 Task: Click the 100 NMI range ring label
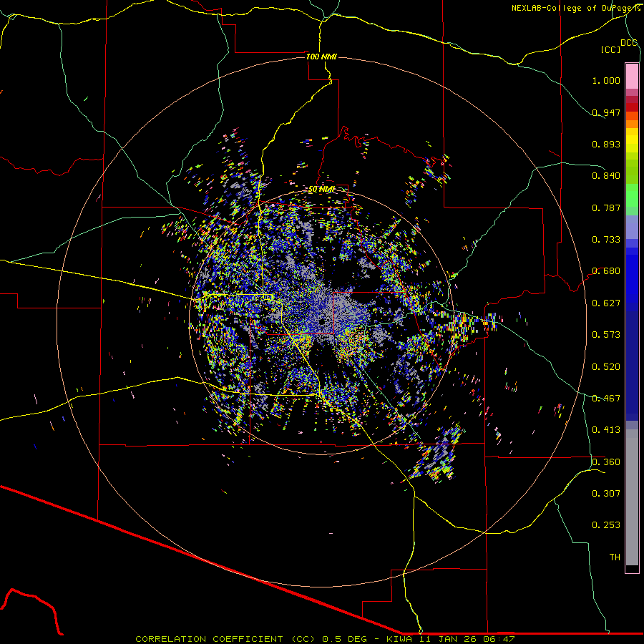pos(321,57)
